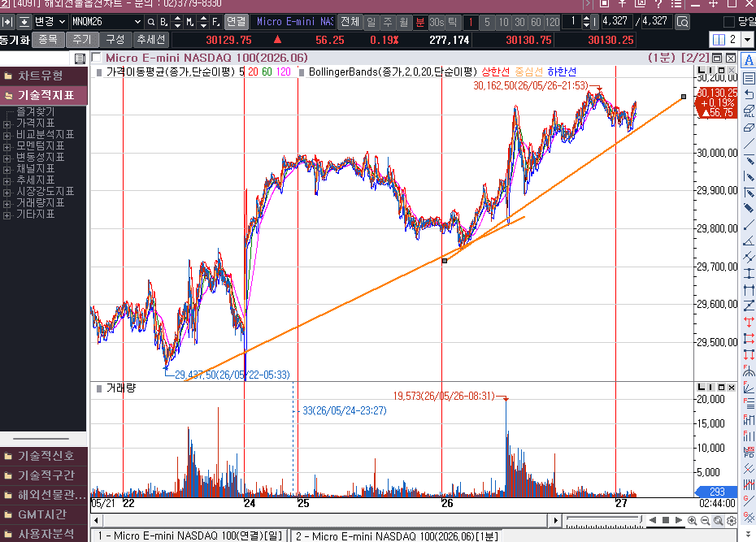The image size is (756, 542).
Task: Select the 틱 tick period toggle
Action: pyautogui.click(x=452, y=22)
